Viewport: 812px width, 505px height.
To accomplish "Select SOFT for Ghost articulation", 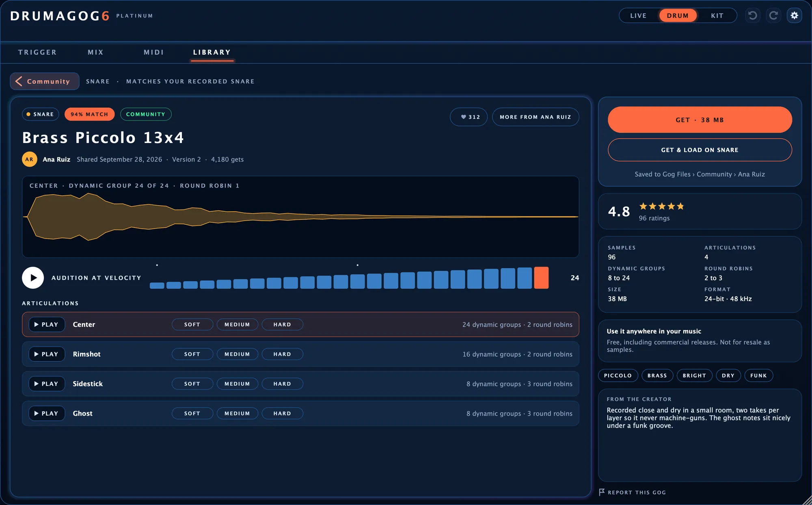I will click(x=192, y=414).
